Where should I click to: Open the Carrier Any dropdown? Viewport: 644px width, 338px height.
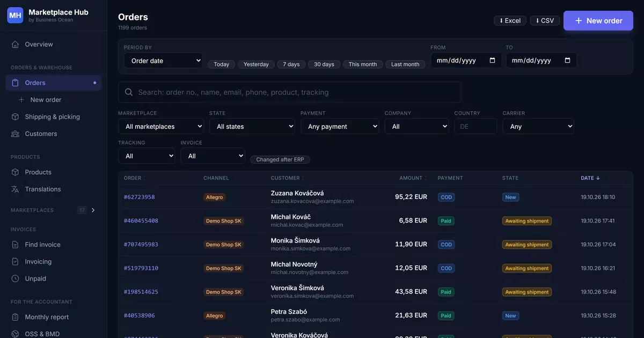(538, 127)
